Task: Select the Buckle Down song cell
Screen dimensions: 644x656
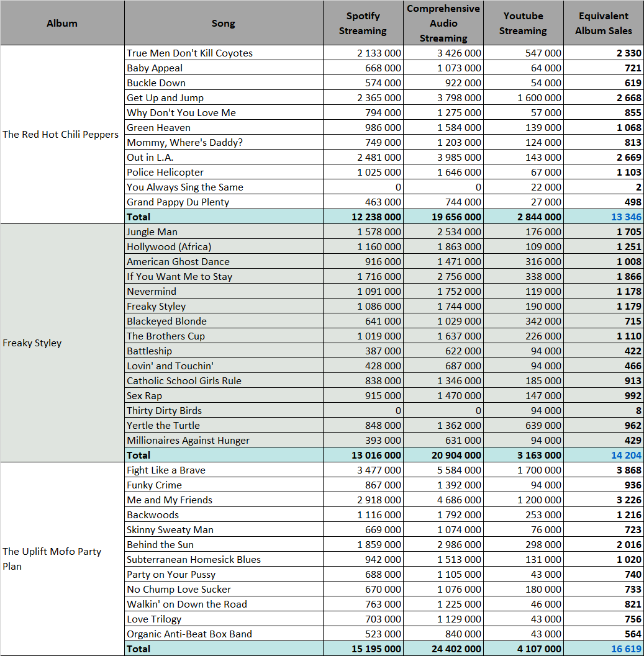Action: [x=224, y=83]
